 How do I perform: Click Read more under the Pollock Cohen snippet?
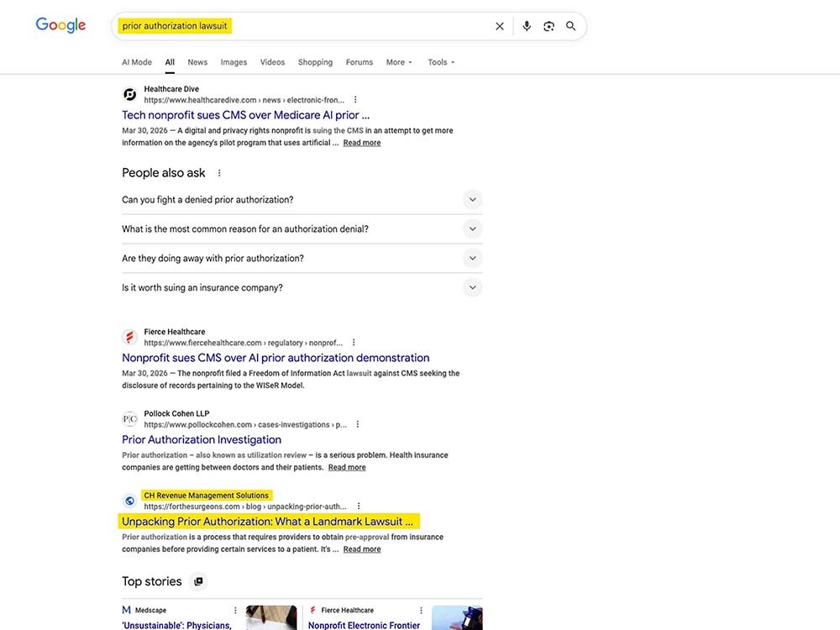pos(347,468)
